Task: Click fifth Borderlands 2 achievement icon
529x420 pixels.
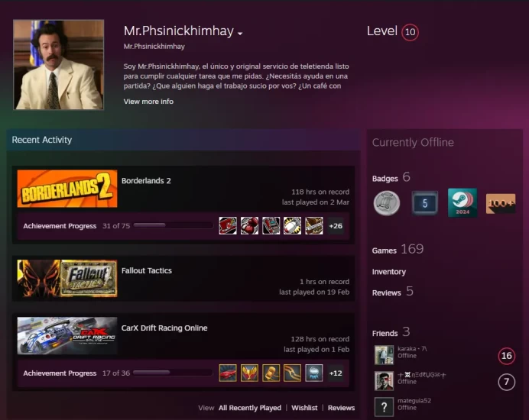Action: 313,226
